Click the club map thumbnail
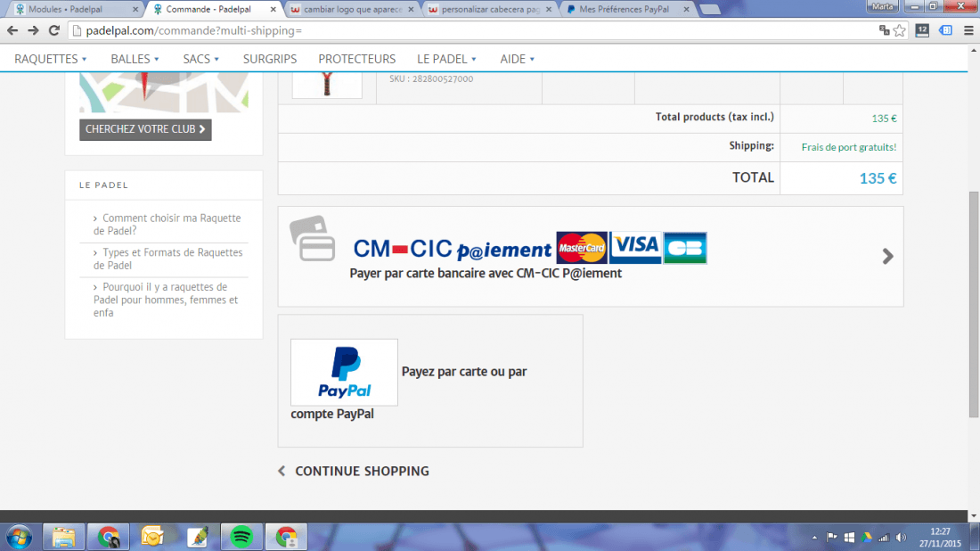 (164, 93)
